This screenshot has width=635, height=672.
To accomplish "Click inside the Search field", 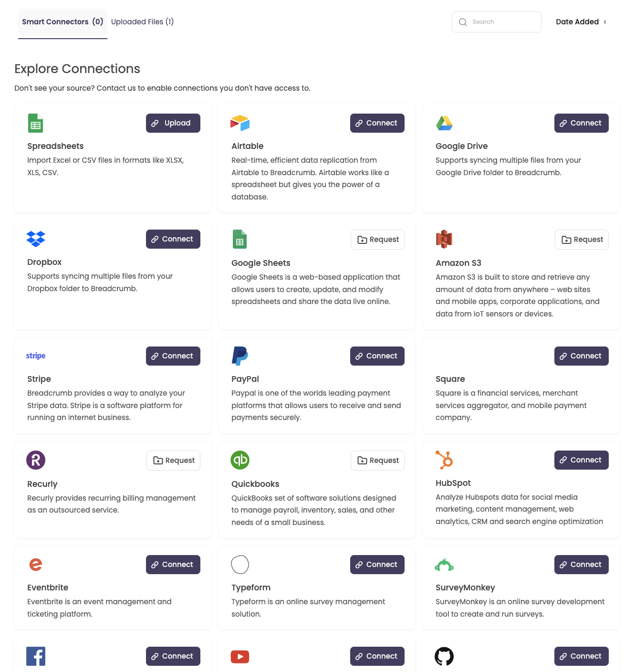I will click(x=496, y=21).
